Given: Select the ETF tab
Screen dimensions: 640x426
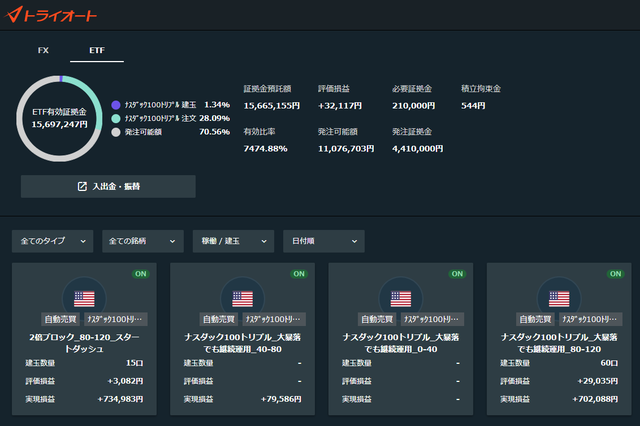Looking at the screenshot, I should 97,50.
